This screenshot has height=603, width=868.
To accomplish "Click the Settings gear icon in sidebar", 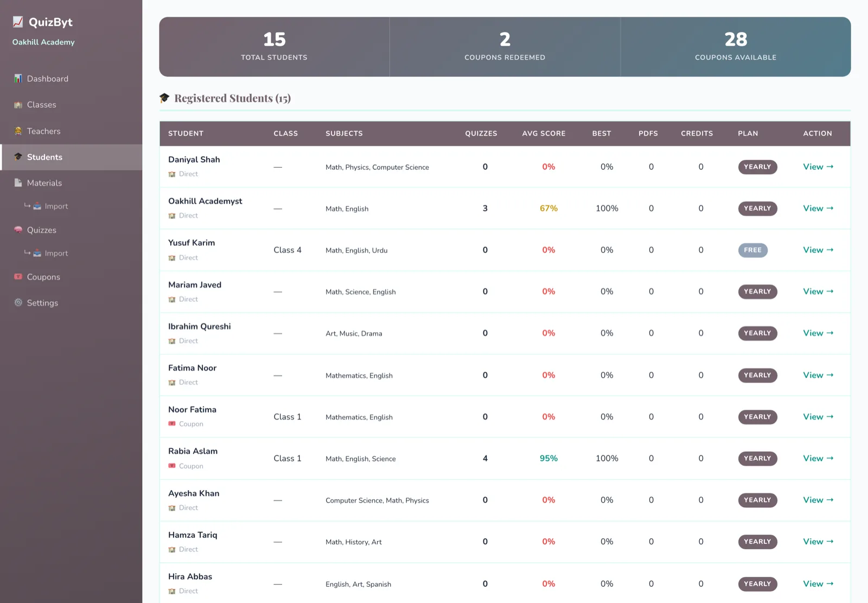I will 18,303.
